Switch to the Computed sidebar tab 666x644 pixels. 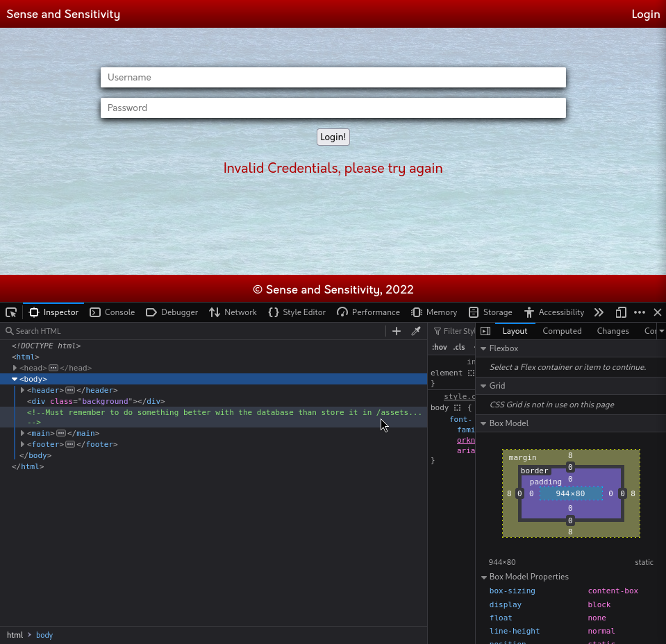point(562,331)
